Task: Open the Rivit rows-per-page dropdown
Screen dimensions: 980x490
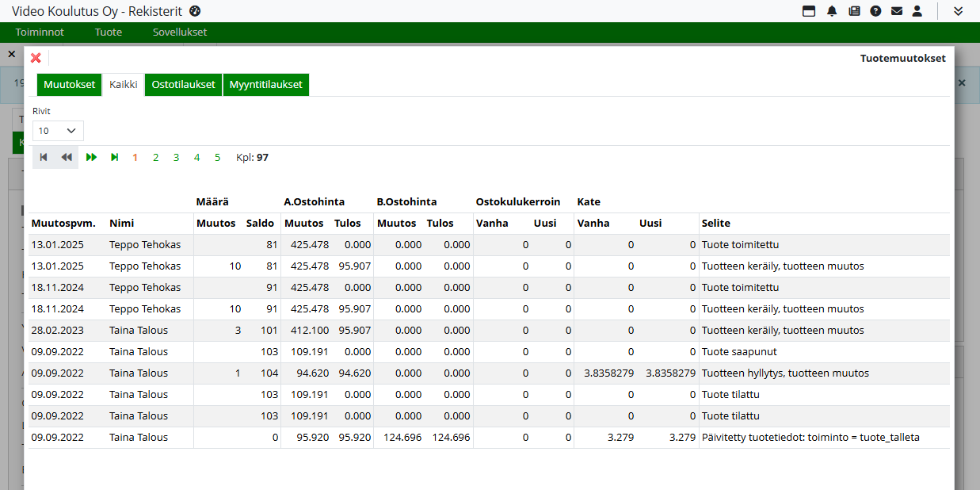Action: [x=58, y=131]
